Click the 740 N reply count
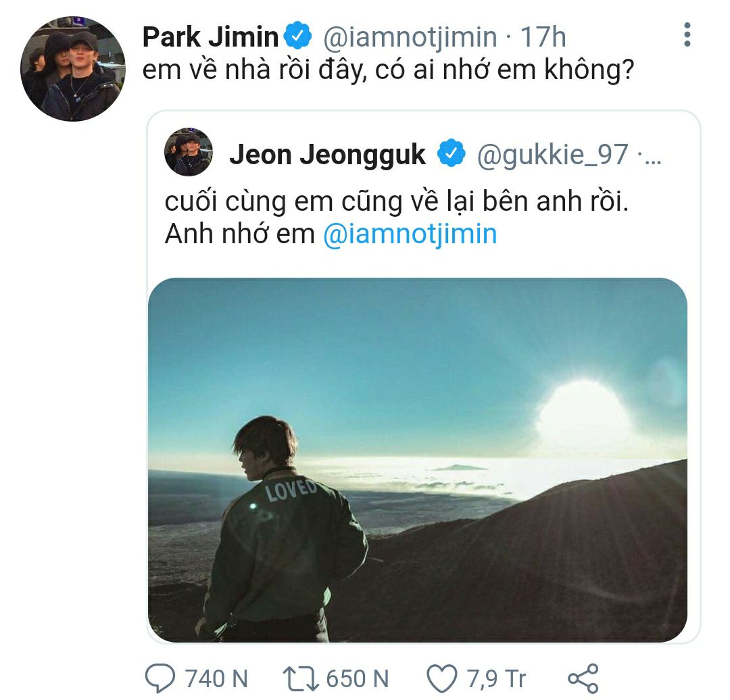 pos(216,678)
